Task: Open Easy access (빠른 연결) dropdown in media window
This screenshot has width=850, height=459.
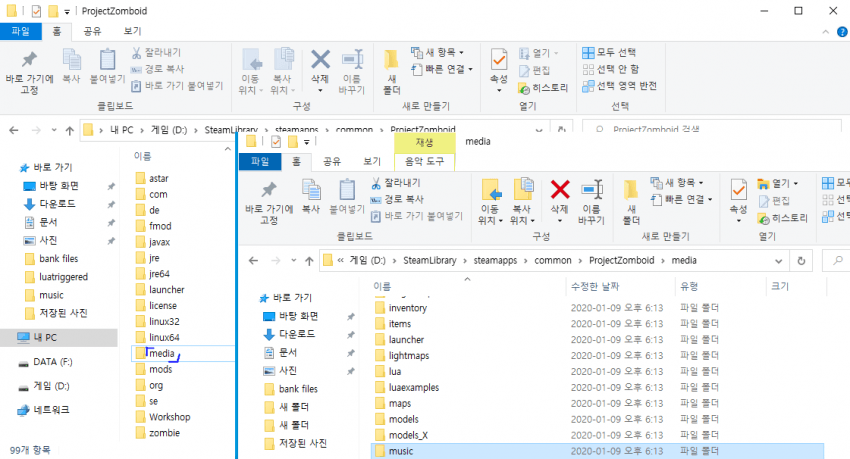Action: click(681, 199)
